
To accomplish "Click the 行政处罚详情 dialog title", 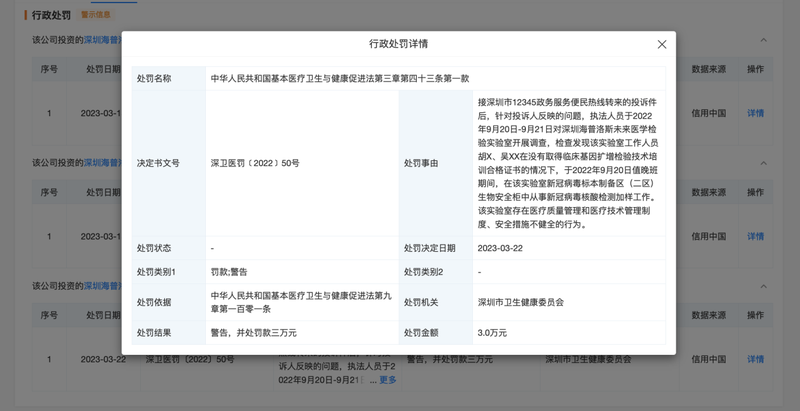I will tap(398, 44).
